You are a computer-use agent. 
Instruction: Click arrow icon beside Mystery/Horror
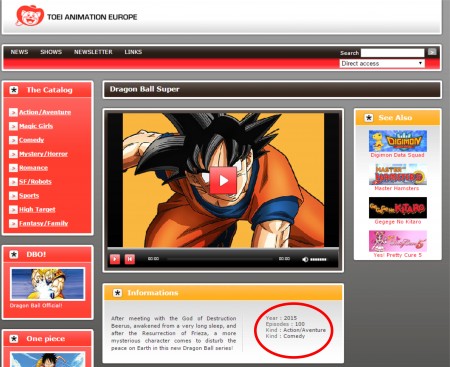pyautogui.click(x=13, y=154)
